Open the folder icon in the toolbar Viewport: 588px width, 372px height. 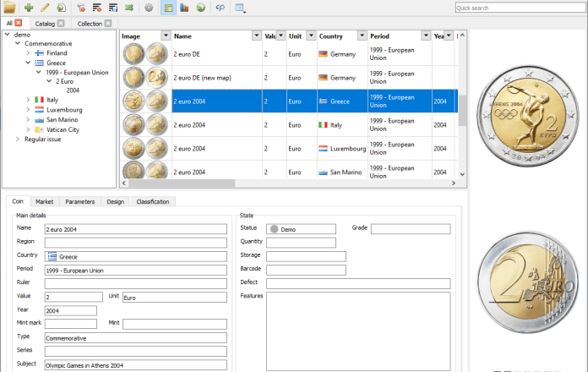(x=9, y=8)
